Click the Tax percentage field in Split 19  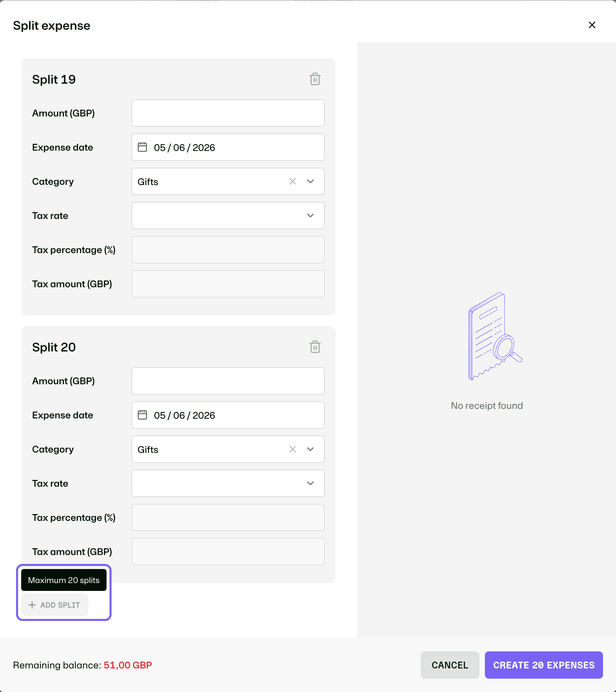228,250
